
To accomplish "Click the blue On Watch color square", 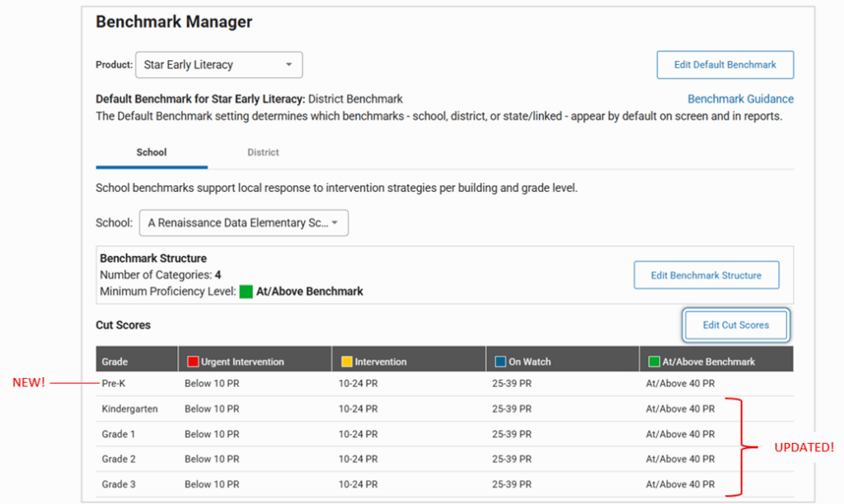I will 499,361.
